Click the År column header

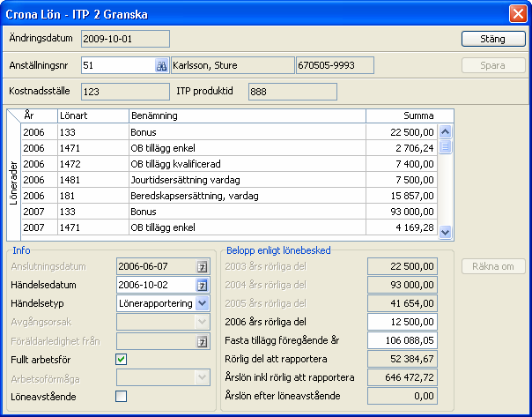(x=40, y=115)
